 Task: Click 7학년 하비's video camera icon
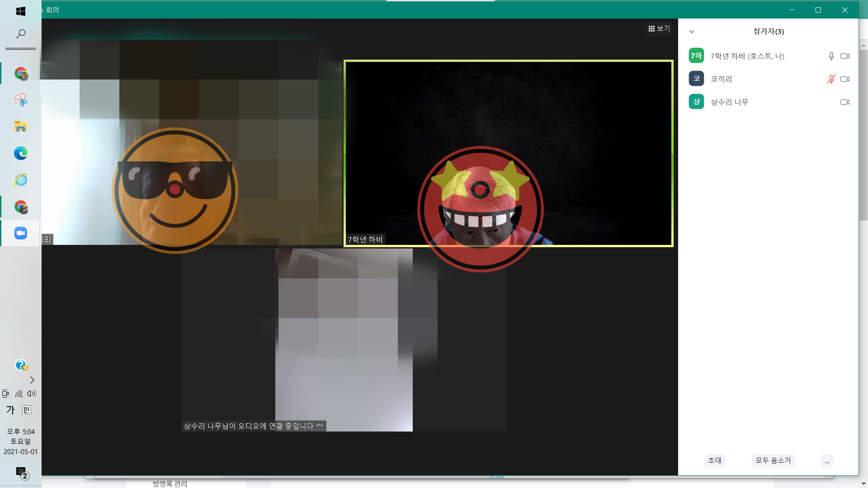(844, 56)
